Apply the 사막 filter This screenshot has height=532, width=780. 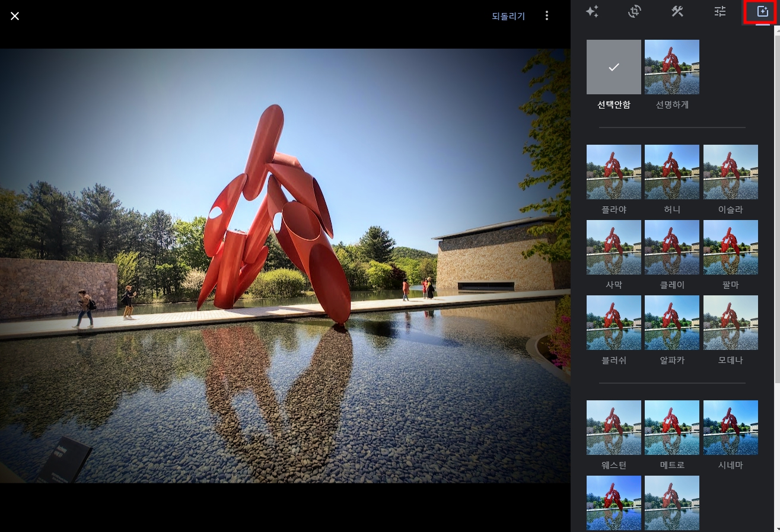[614, 247]
